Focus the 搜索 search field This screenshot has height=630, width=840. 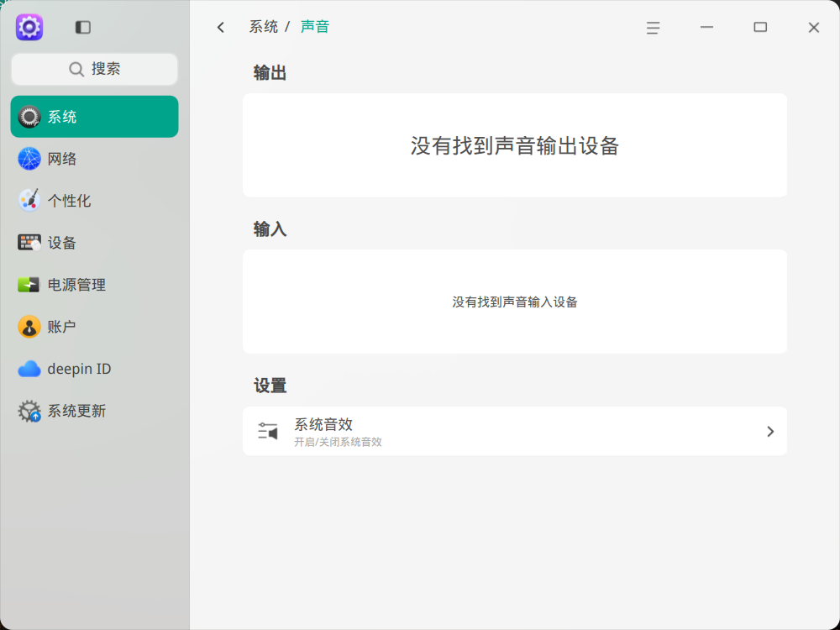pyautogui.click(x=94, y=69)
